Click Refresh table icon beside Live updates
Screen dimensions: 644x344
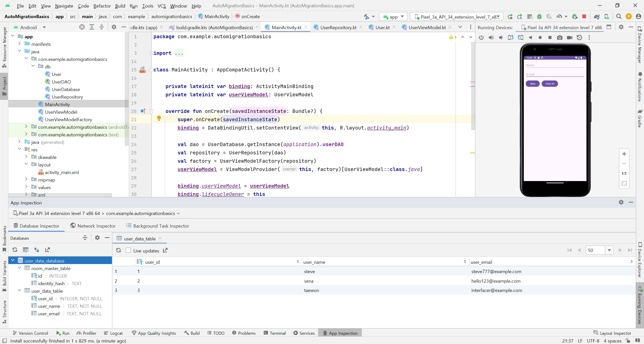click(x=118, y=250)
